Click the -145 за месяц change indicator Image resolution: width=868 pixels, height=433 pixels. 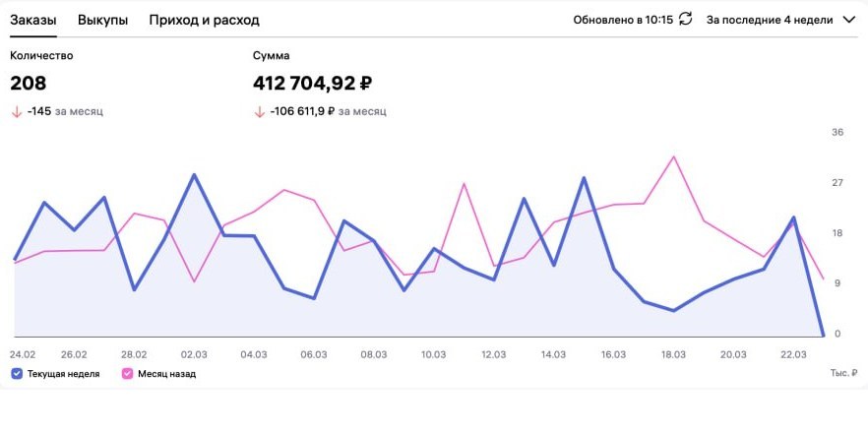pyautogui.click(x=56, y=111)
